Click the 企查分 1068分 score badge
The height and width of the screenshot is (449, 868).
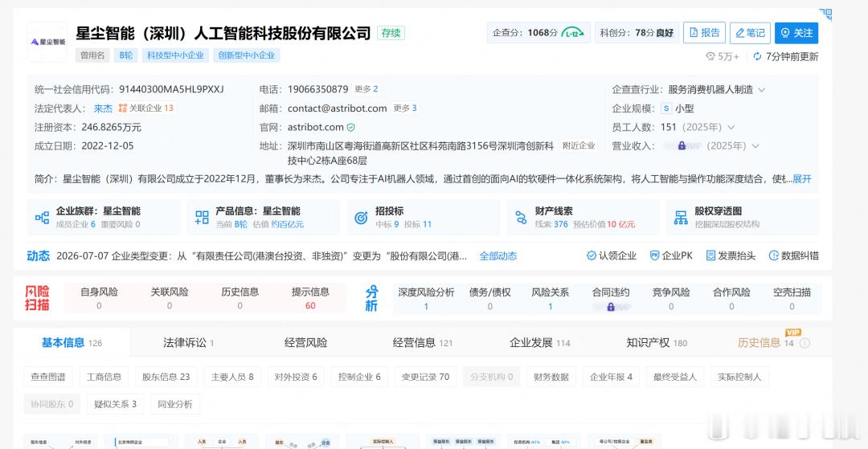click(x=538, y=33)
